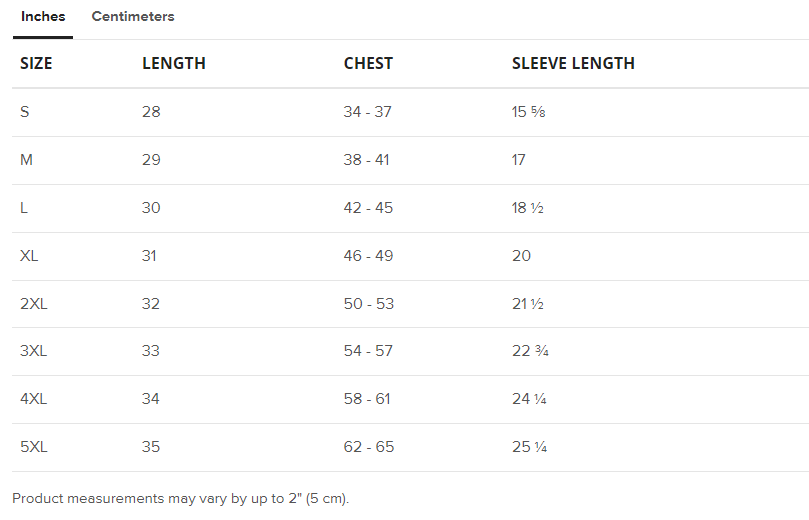This screenshot has height=520, width=809.
Task: Click the LENGTH column header
Action: click(174, 64)
